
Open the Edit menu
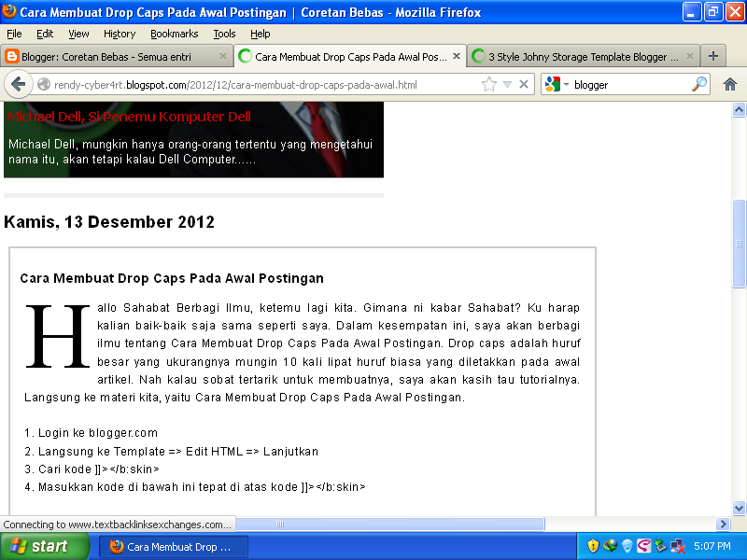click(45, 34)
